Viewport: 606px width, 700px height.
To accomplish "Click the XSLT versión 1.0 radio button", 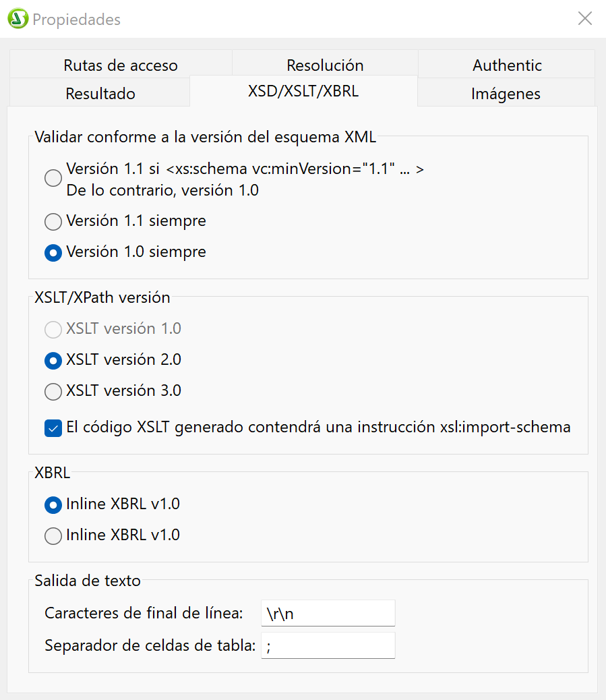I will [x=53, y=329].
